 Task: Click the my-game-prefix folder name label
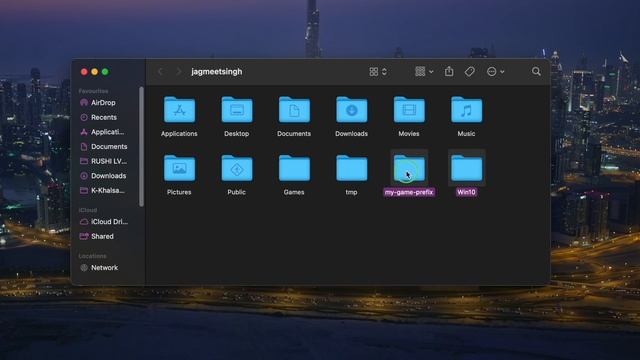point(409,192)
